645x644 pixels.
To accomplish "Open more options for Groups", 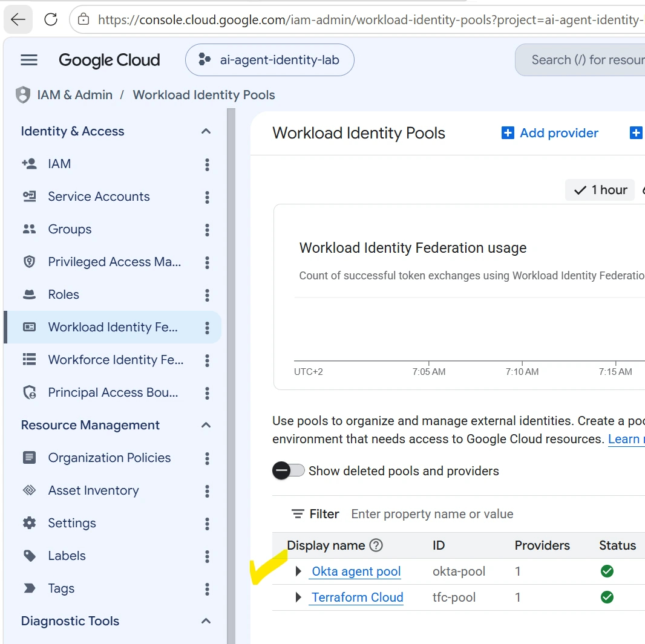I will (x=207, y=230).
